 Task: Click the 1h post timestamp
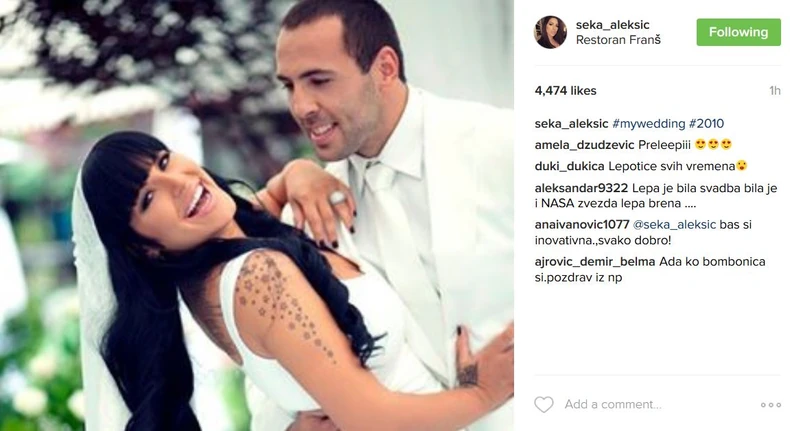(x=775, y=91)
